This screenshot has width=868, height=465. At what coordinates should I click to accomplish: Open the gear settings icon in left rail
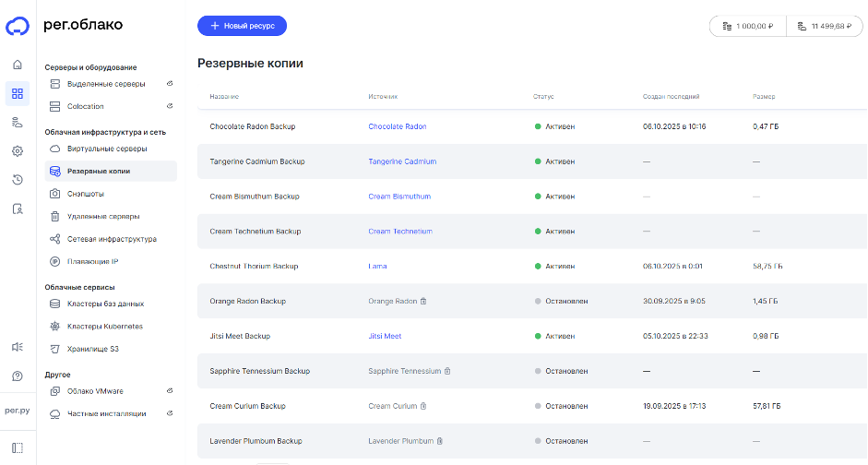pos(17,150)
